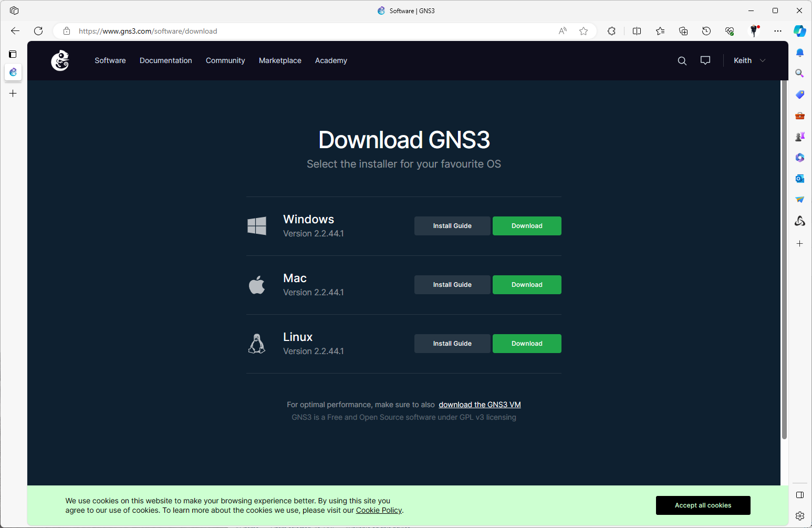Viewport: 812px width, 528px height.
Task: Click the Windows logo next to version 2.2.44.1
Action: pyautogui.click(x=257, y=225)
